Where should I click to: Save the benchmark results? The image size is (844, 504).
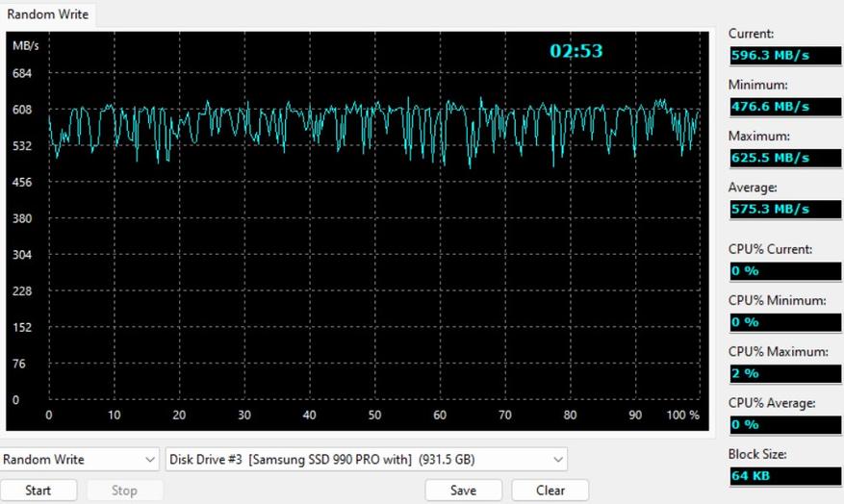point(464,491)
